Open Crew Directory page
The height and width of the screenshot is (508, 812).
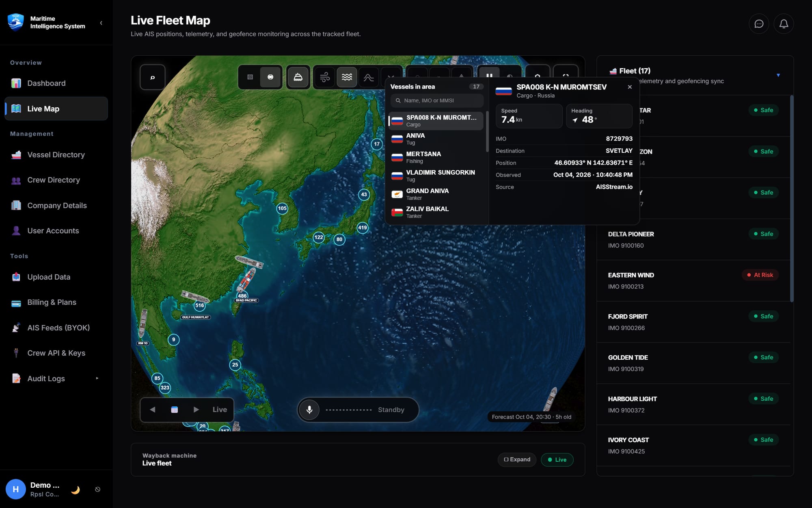[x=56, y=180]
